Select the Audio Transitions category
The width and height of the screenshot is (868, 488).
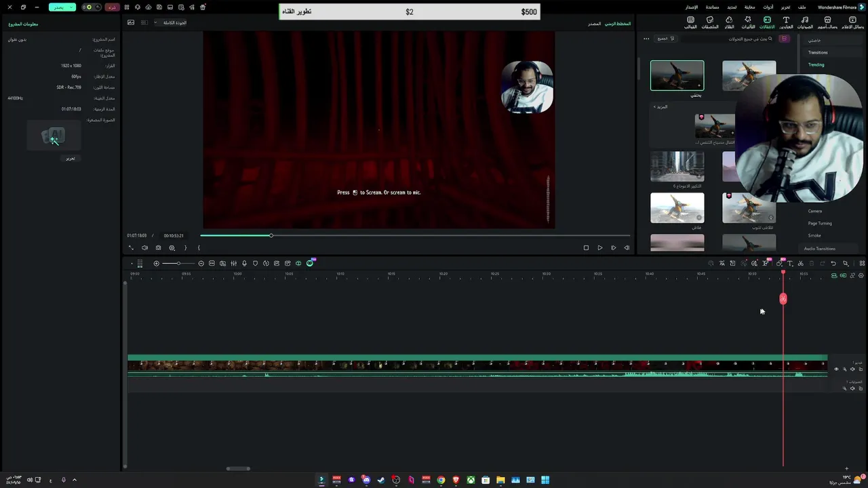pos(820,249)
